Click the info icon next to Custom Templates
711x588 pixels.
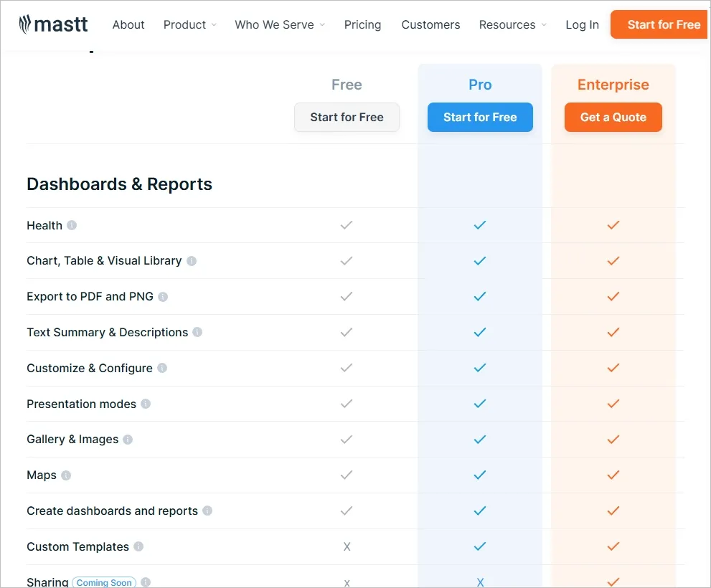pos(138,546)
